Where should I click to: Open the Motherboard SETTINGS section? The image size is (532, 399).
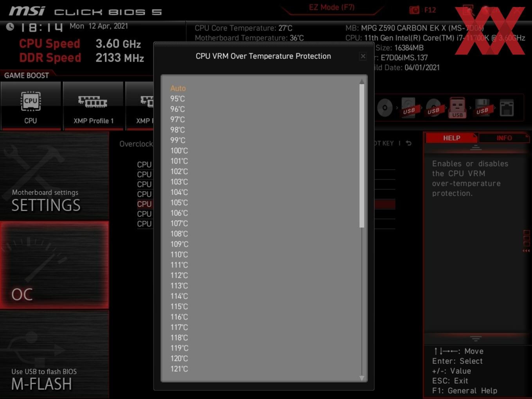click(54, 176)
